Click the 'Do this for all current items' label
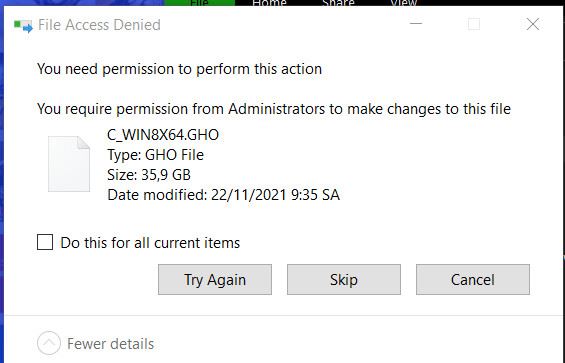This screenshot has width=565, height=363. coord(150,243)
